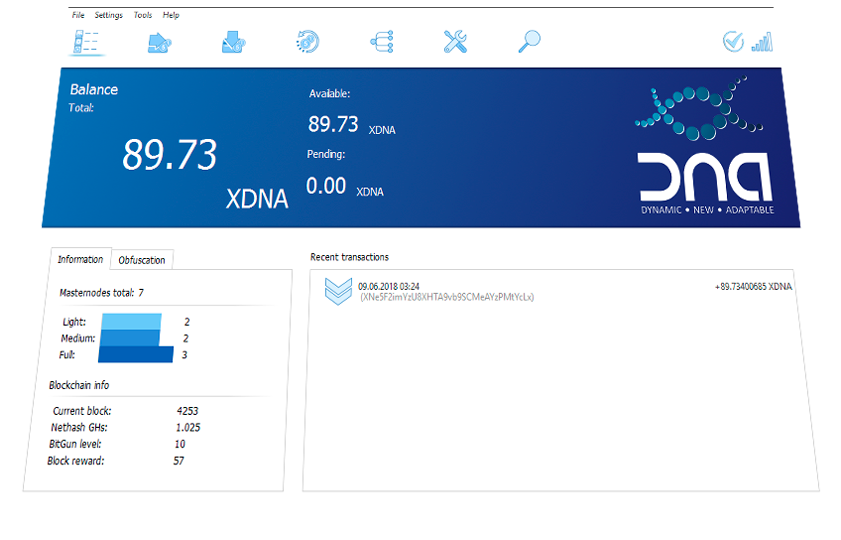Click the XNe5F2imYzU8XHTA9vb9SCMeAYzPMtYcLx address

pos(447,297)
